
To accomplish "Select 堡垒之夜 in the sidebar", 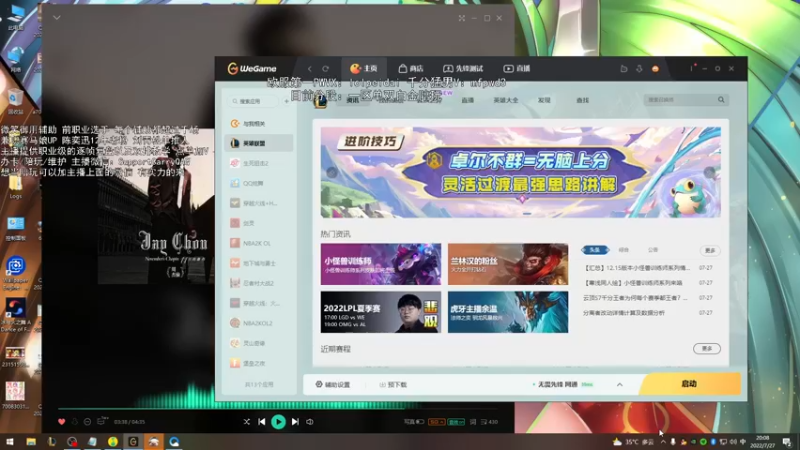I will coord(259,363).
